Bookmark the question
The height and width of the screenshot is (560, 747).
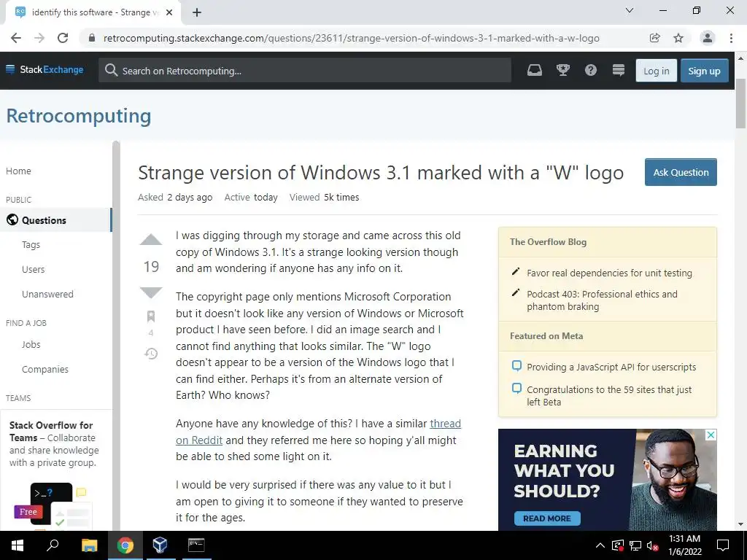(151, 316)
